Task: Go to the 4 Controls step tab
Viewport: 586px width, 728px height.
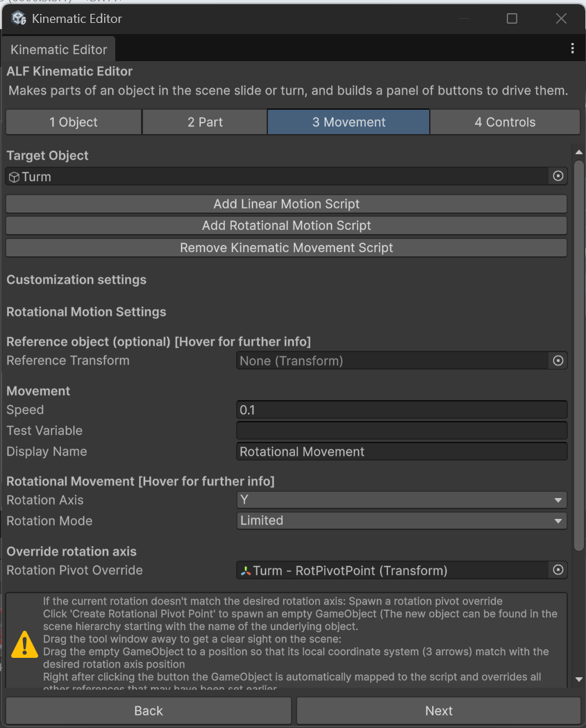Action: pyautogui.click(x=505, y=122)
